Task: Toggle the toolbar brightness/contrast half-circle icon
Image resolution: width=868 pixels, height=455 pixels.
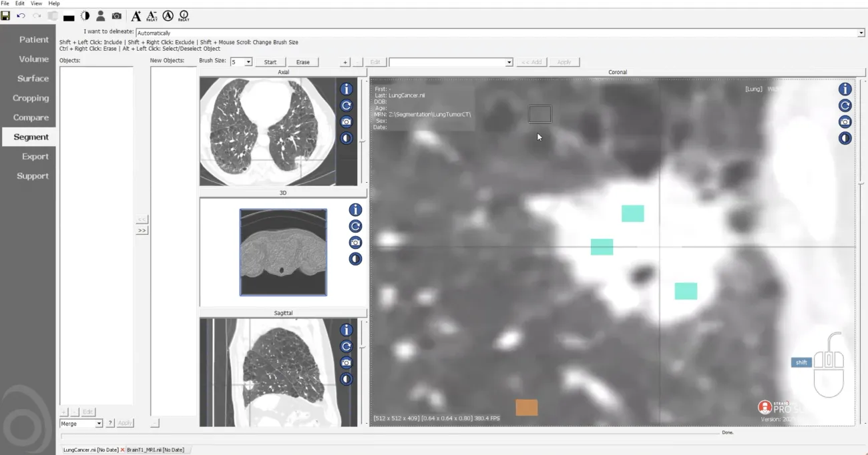Action: pyautogui.click(x=85, y=16)
